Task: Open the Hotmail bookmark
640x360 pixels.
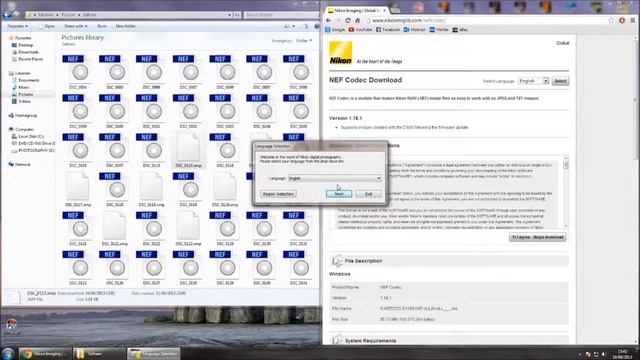Action: click(415, 30)
